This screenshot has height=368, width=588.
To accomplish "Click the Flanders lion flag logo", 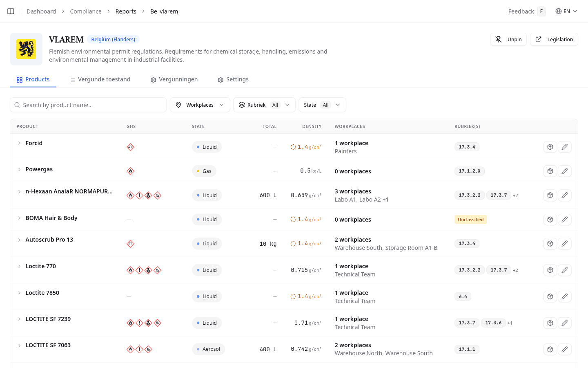I will point(26,49).
